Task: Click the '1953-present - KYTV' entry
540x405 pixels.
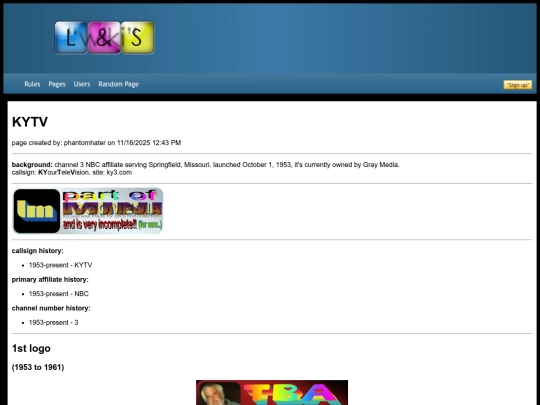Action: [x=60, y=265]
